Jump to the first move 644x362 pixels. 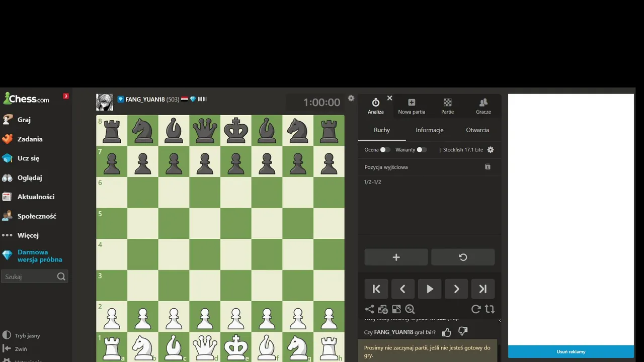tap(376, 289)
